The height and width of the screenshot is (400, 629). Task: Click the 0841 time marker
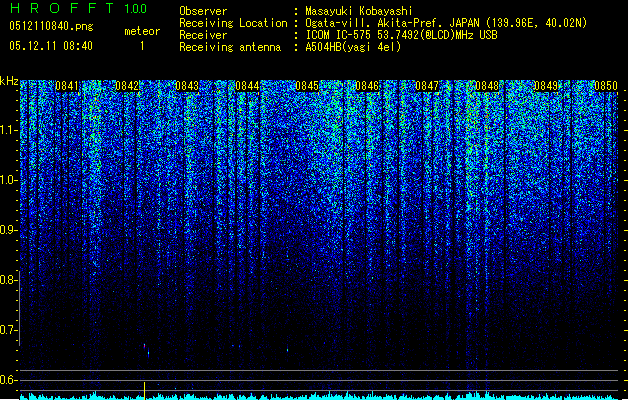pyautogui.click(x=67, y=86)
